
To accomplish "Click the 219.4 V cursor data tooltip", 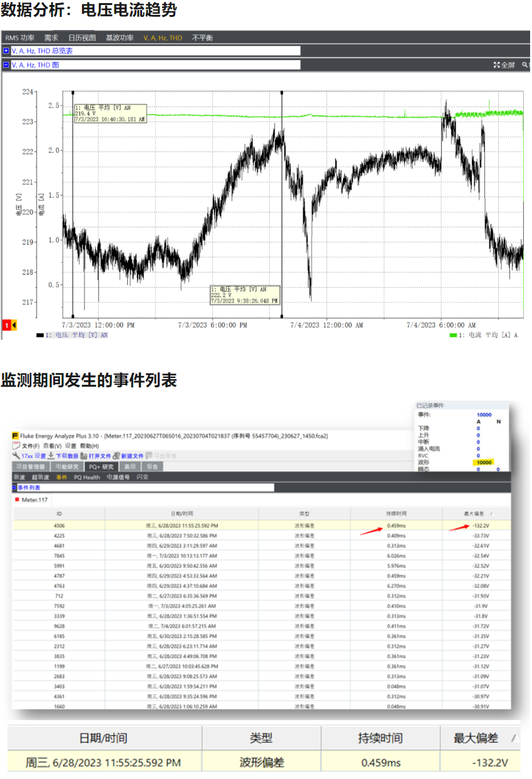I will [x=110, y=113].
